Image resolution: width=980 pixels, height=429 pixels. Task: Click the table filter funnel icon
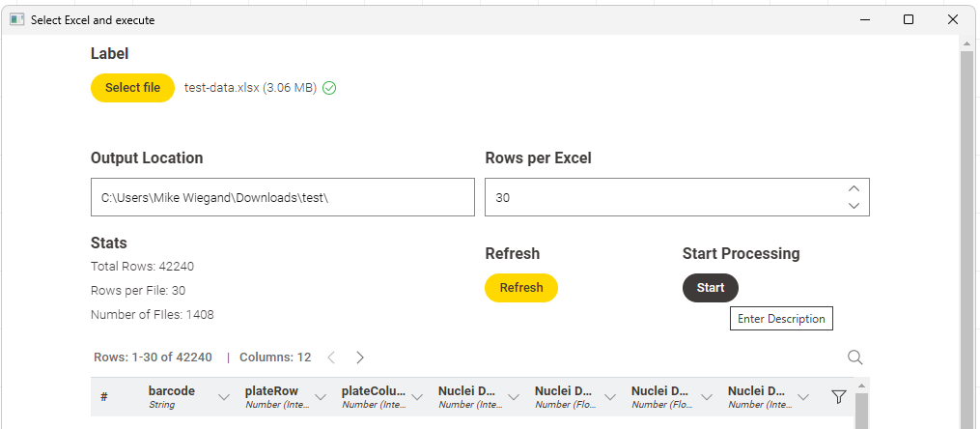click(x=838, y=396)
